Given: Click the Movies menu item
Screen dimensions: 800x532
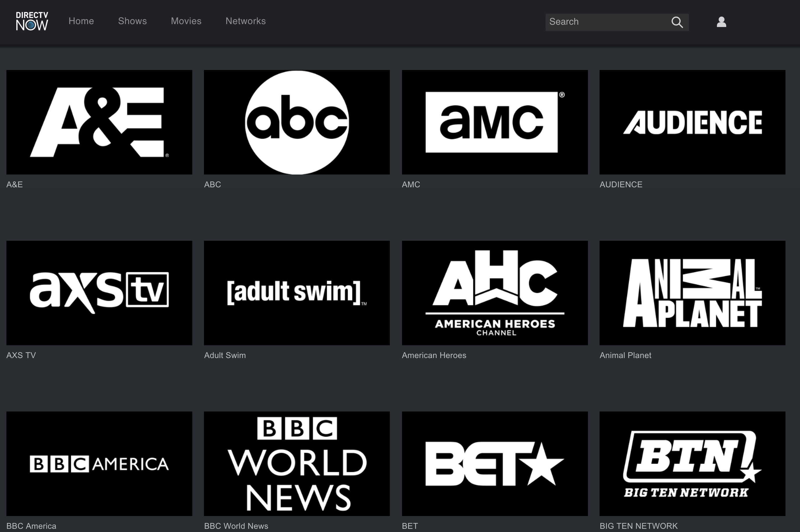Looking at the screenshot, I should click(186, 21).
